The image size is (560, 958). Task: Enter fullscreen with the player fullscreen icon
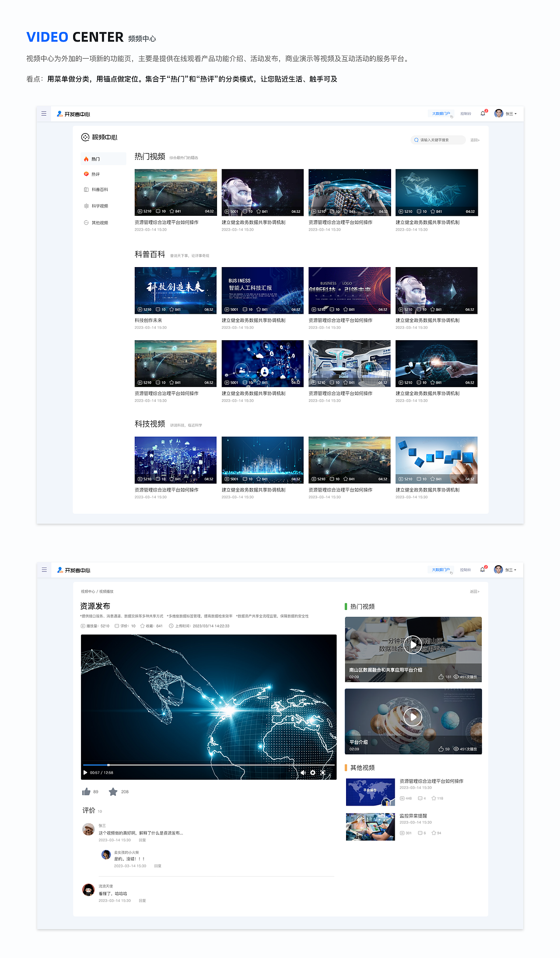coord(323,772)
